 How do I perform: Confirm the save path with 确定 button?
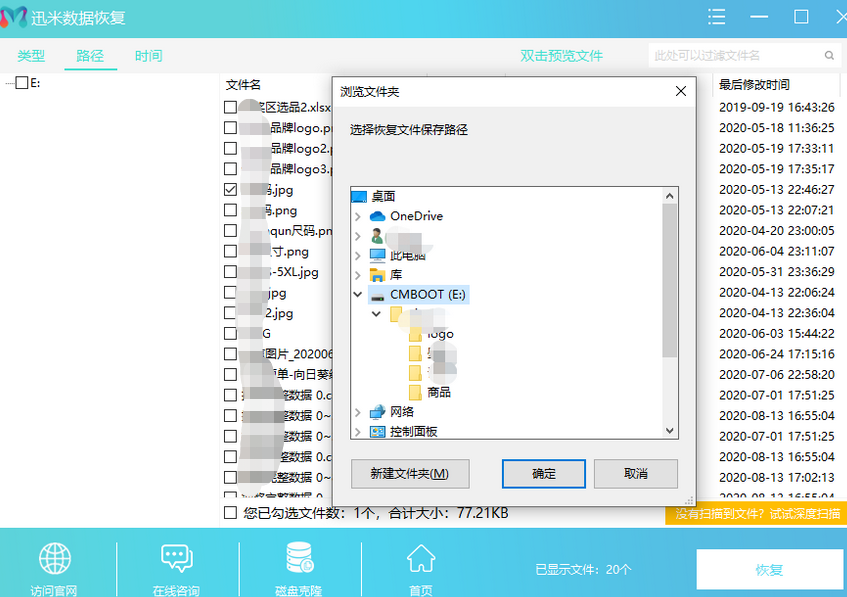[543, 473]
